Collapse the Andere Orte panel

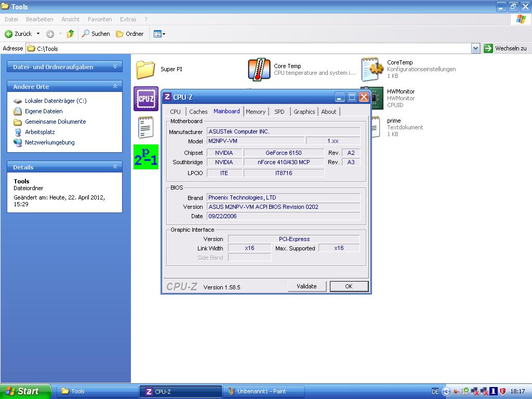tap(115, 86)
